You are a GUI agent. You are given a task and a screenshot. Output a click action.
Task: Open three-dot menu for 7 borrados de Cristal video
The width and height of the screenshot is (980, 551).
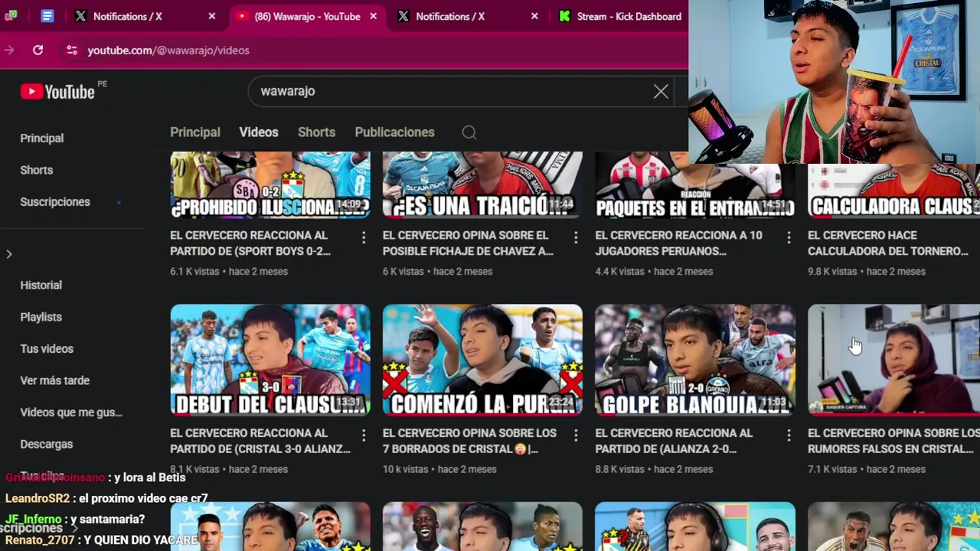(576, 435)
